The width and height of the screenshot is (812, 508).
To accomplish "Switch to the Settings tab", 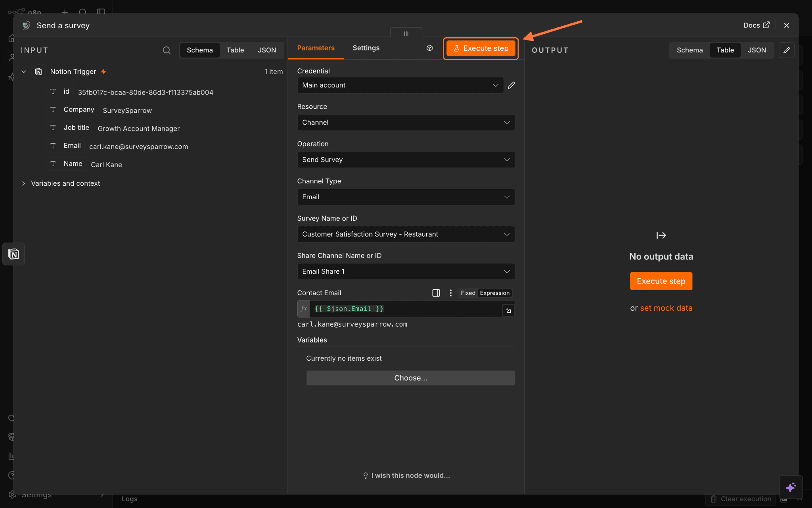I will pyautogui.click(x=366, y=48).
